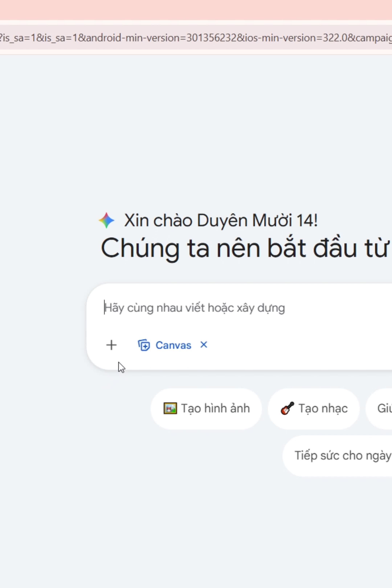Screen dimensions: 392x588
Task: Choose the "Tạo hình ảnh" suggestion
Action: pos(206,409)
